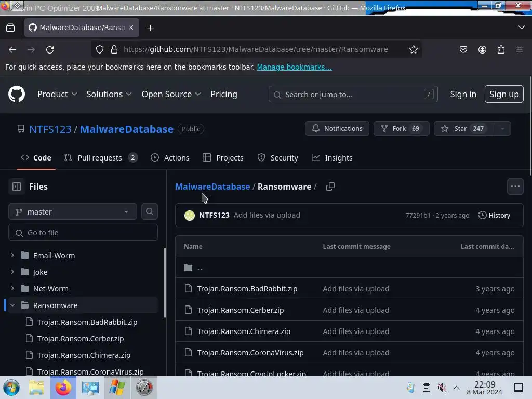
Task: Switch to the Insights tab
Action: 332,158
